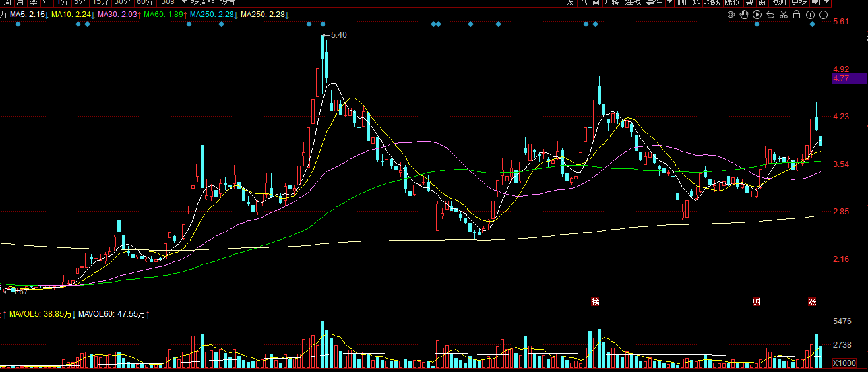This screenshot has height=372, width=868.
Task: Switch to the 月 monthly period tab
Action: tap(20, 3)
